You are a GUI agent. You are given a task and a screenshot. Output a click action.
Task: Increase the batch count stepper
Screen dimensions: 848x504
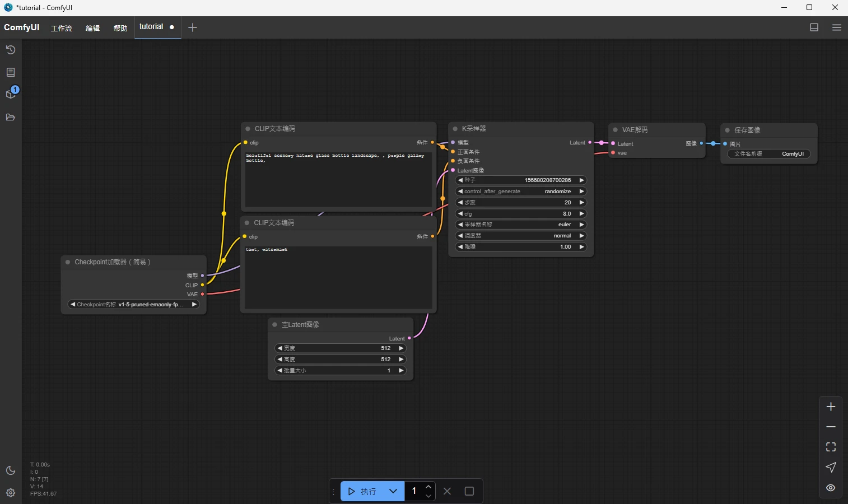[428, 487]
